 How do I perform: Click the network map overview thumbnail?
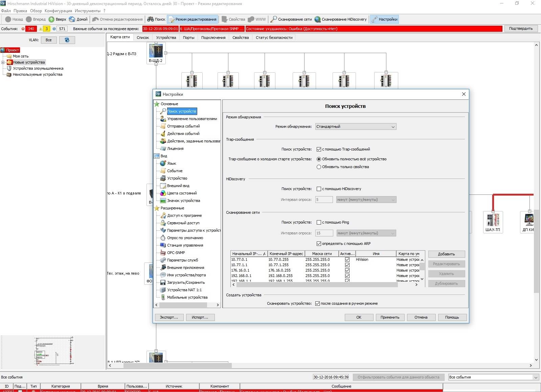54,351
